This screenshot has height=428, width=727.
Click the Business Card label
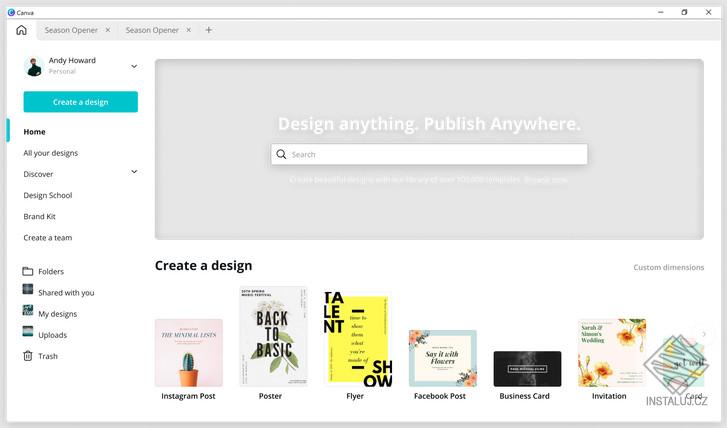(524, 396)
